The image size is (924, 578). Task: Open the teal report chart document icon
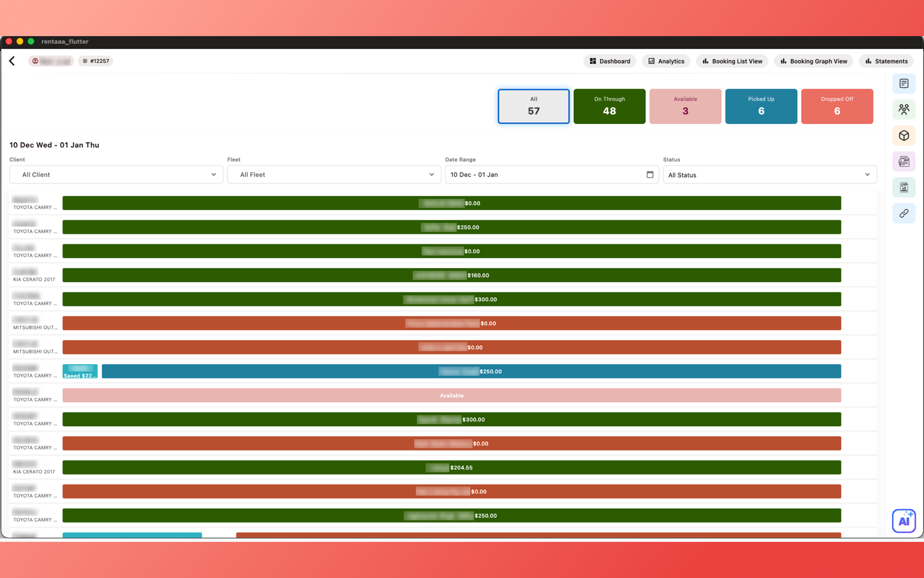click(x=904, y=187)
